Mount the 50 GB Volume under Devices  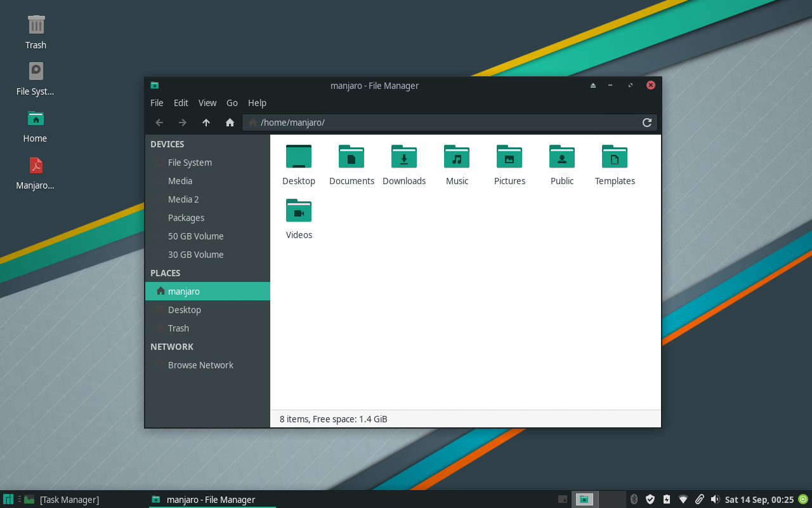click(195, 236)
